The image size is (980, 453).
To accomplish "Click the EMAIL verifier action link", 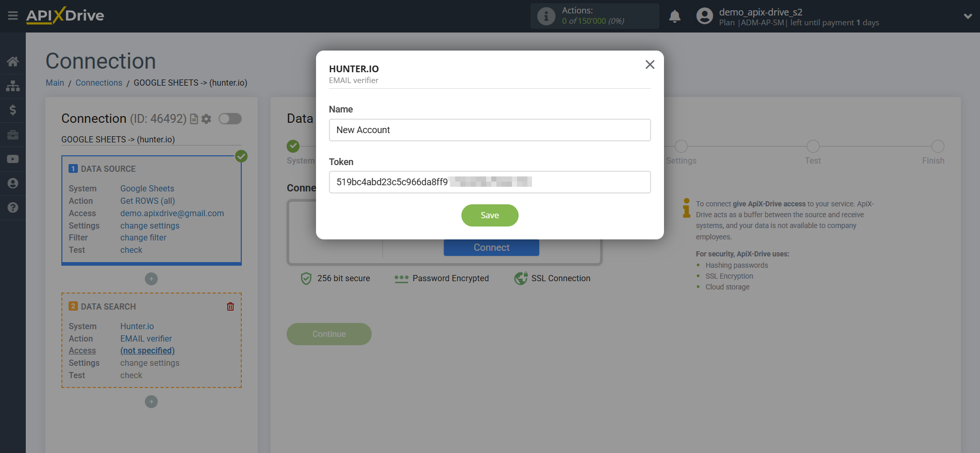I will [146, 339].
